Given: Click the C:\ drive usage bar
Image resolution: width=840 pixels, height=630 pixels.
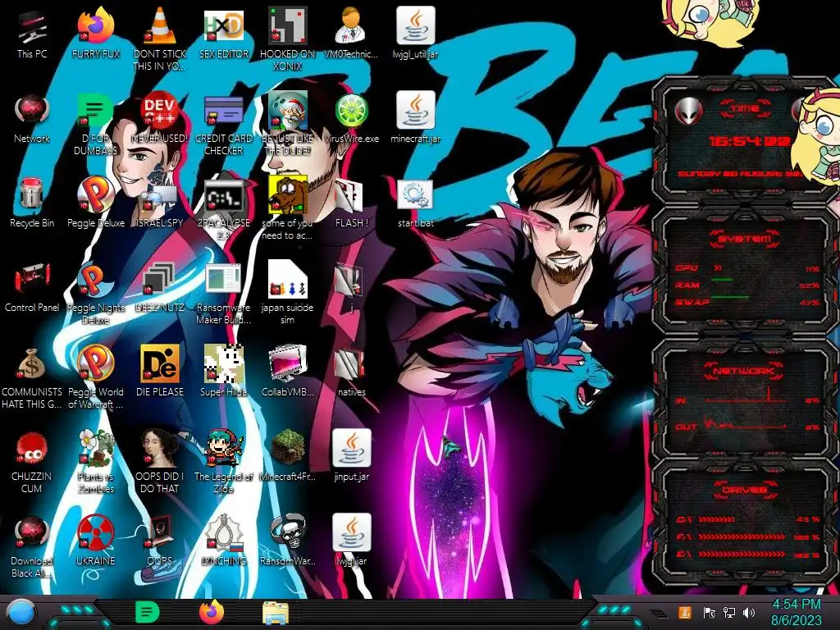Looking at the screenshot, I should (715, 519).
